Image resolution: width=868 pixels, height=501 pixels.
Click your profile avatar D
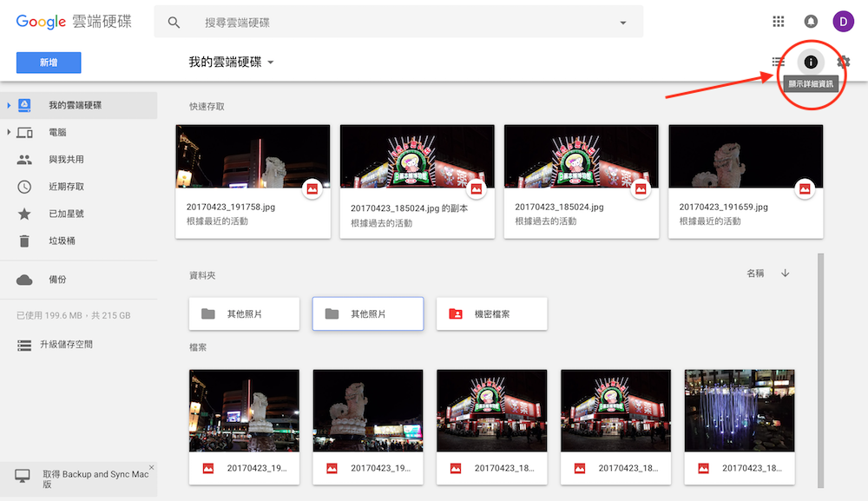(843, 21)
